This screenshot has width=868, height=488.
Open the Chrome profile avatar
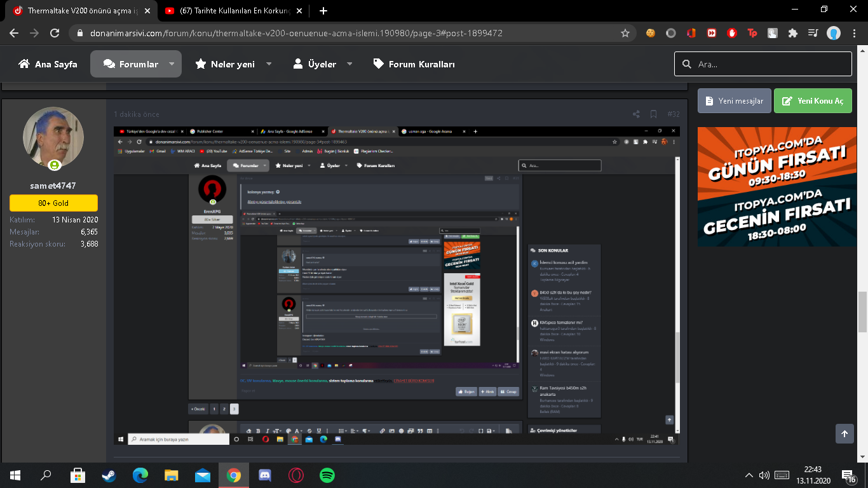click(834, 33)
